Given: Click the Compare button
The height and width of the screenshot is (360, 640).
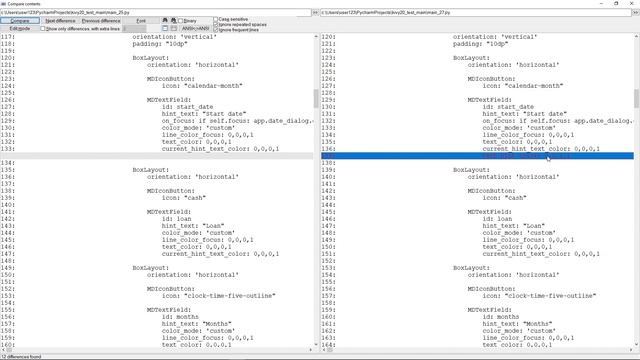Looking at the screenshot, I should (20, 20).
